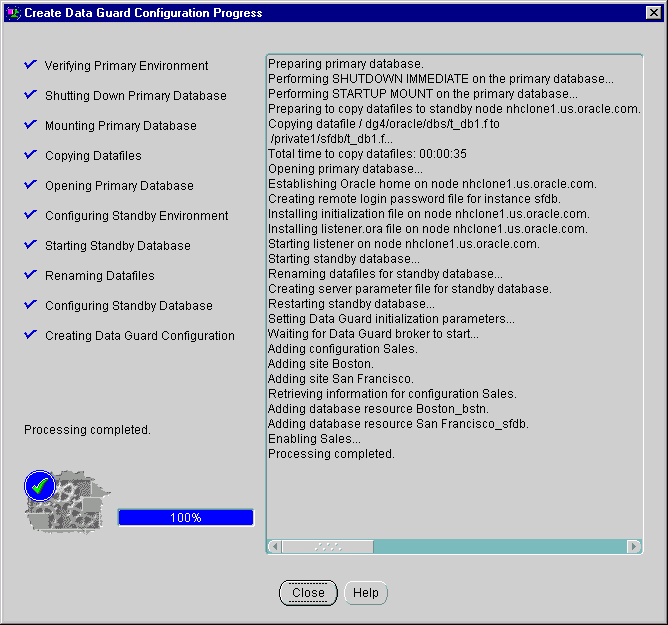Click log line Creating remote login password file
The width and height of the screenshot is (668, 625).
(x=414, y=199)
